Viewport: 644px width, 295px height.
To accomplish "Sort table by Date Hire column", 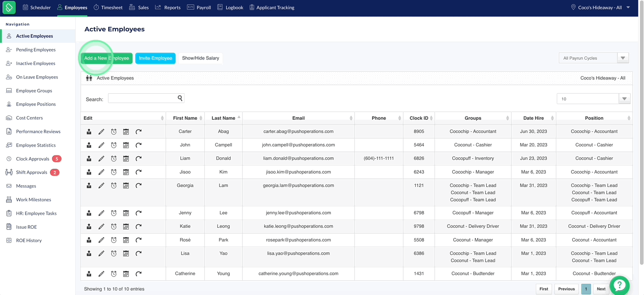I will 533,118.
